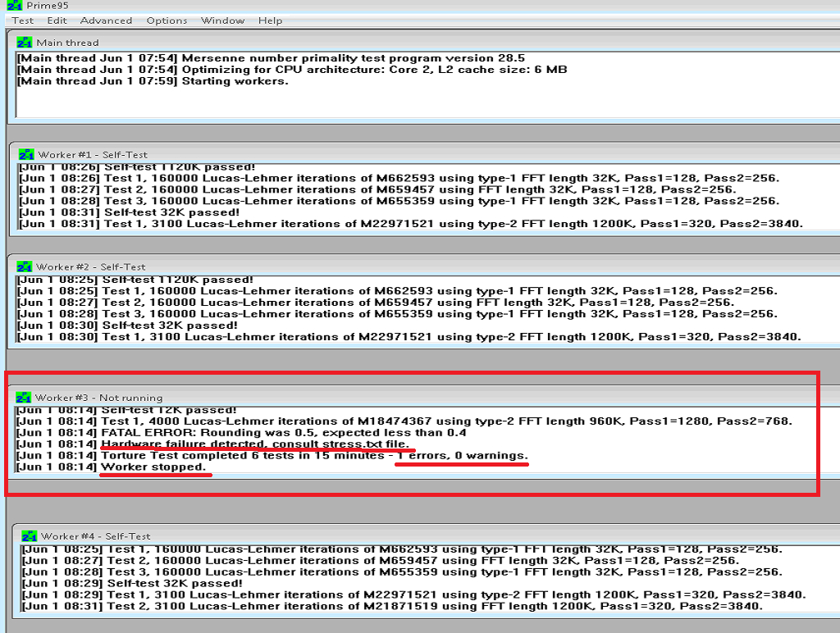Click Worker #3 line mentioning M18474367
840x633 pixels.
(404, 421)
